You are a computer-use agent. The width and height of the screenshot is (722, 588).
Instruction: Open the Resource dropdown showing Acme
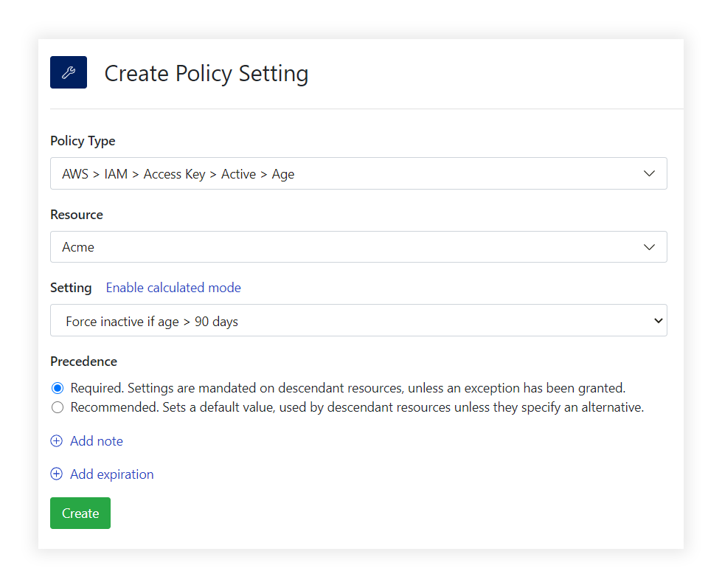tap(358, 247)
